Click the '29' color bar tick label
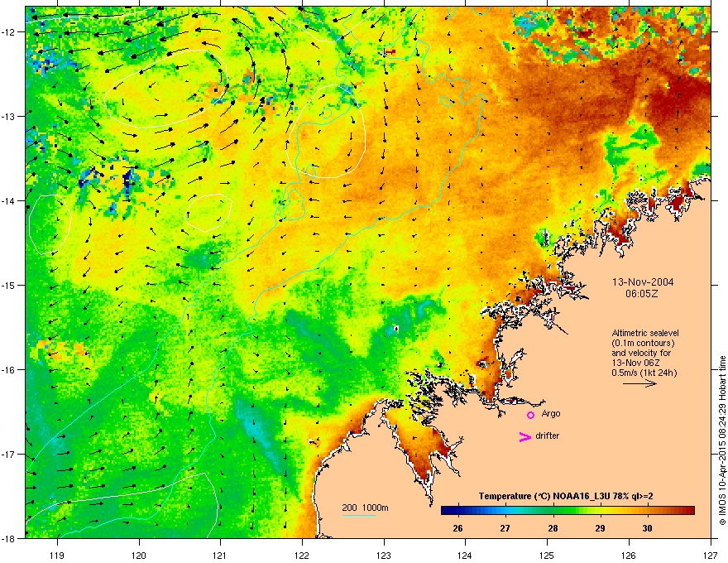The width and height of the screenshot is (728, 563). pyautogui.click(x=600, y=528)
